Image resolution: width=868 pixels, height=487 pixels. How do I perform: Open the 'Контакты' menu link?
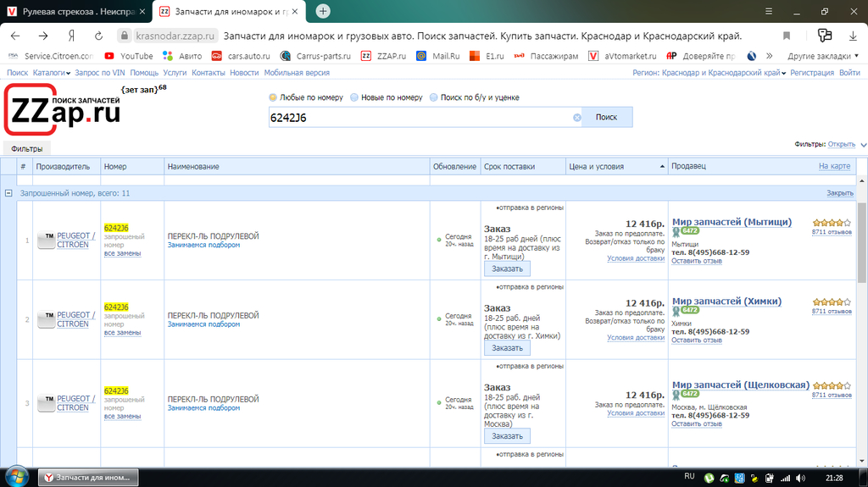coord(209,73)
